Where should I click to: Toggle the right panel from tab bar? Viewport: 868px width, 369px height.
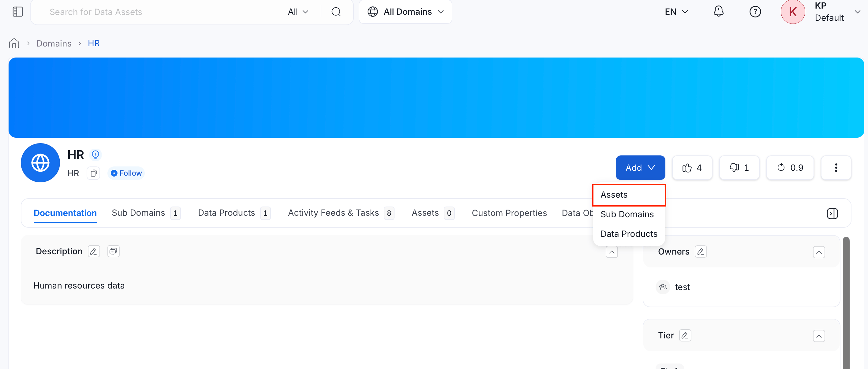832,213
